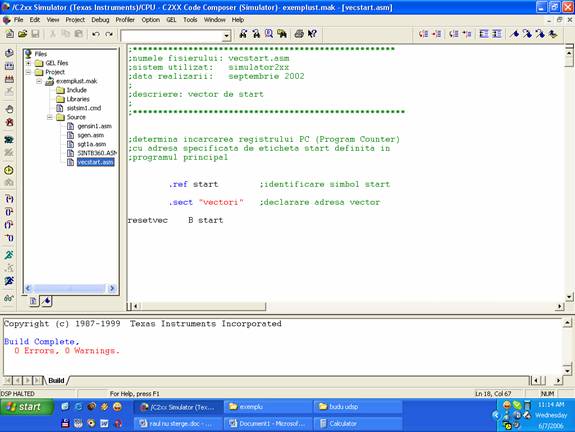This screenshot has height=432, width=575.
Task: Select the Libraries folder in project tree
Action: pyautogui.click(x=78, y=99)
